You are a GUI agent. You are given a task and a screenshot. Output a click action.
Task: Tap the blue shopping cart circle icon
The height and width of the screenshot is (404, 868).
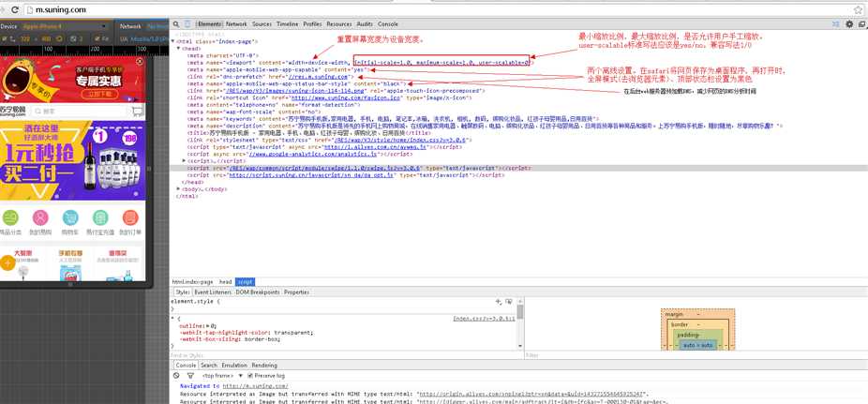point(70,217)
